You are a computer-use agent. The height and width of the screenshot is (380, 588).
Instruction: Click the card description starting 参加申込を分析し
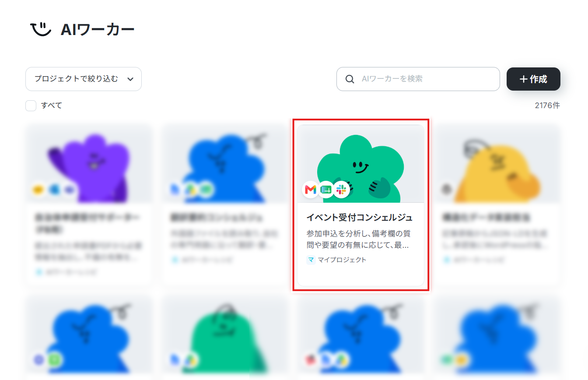(358, 239)
